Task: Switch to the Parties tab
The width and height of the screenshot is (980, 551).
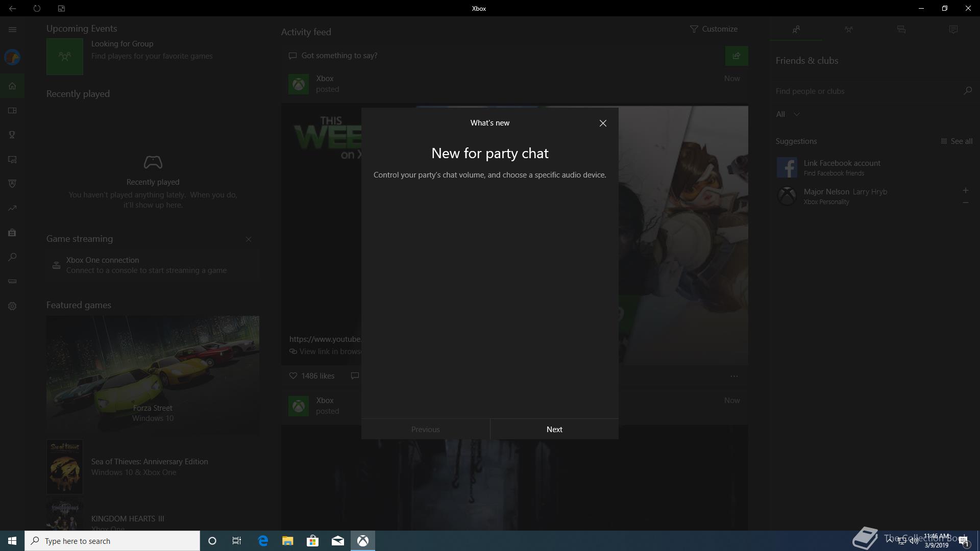Action: click(848, 30)
